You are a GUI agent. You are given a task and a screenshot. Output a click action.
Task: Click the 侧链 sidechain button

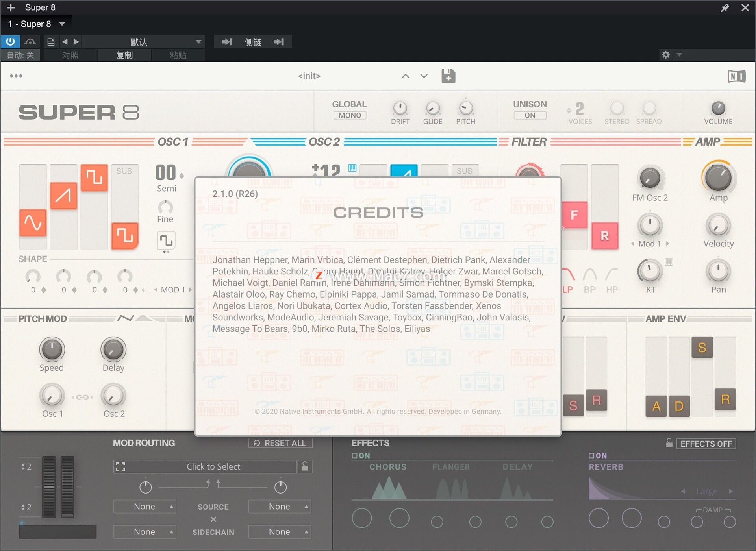253,42
